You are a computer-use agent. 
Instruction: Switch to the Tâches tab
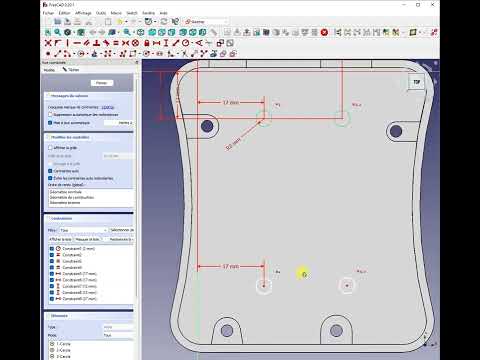pyautogui.click(x=71, y=70)
